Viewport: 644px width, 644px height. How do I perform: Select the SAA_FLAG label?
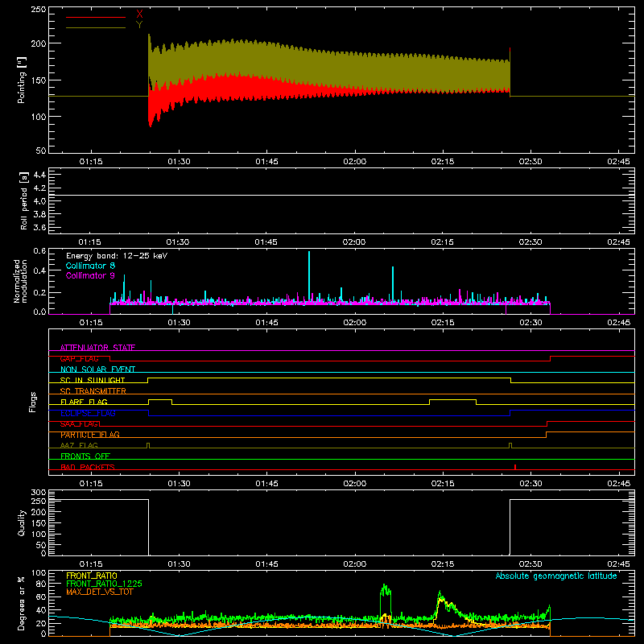[79, 424]
